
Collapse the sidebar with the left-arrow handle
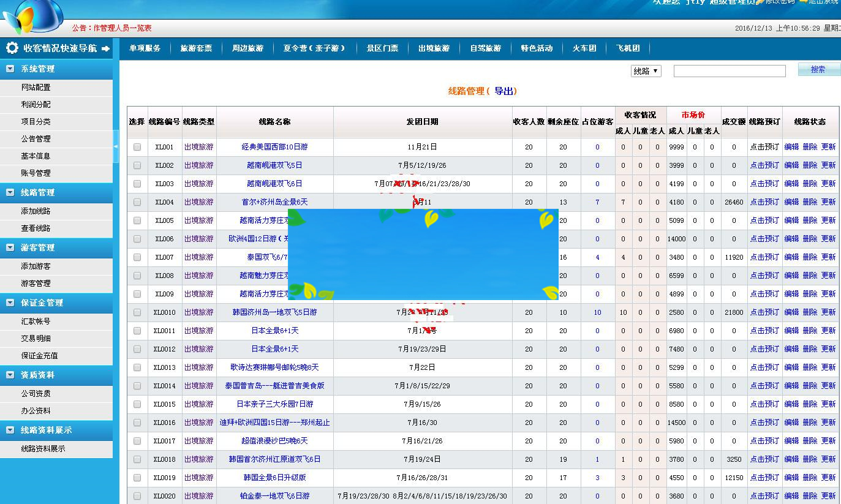[116, 146]
